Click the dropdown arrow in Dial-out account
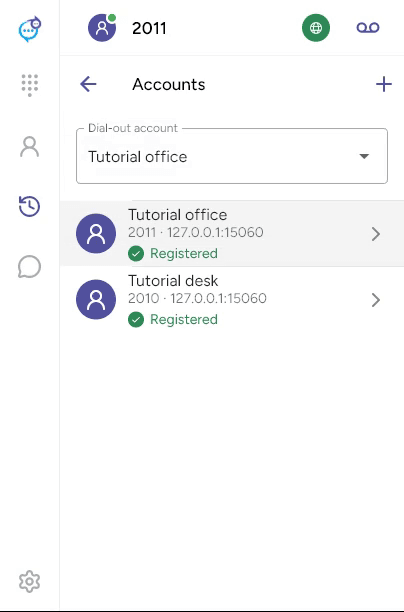Screen dimensions: 404x612 tap(364, 156)
